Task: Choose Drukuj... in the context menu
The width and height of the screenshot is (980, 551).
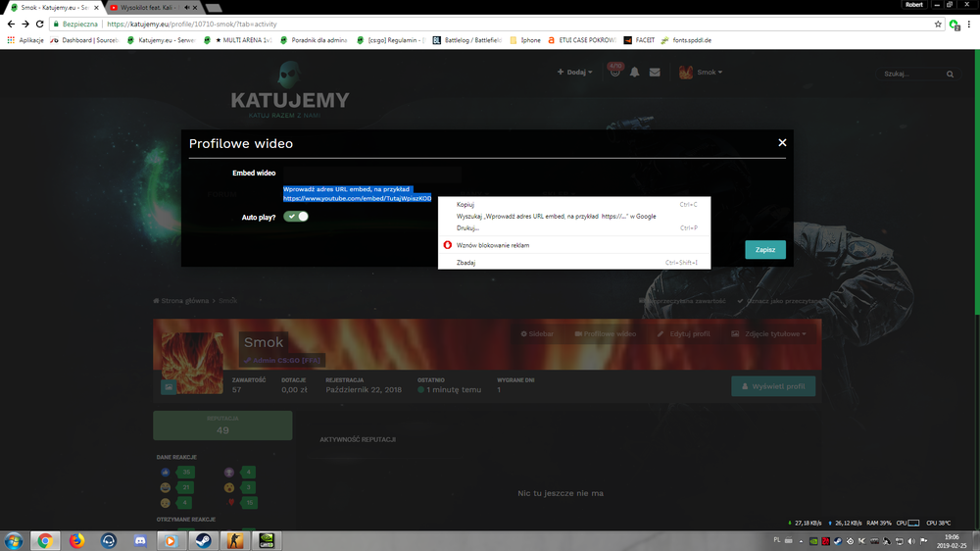Action: coord(573,228)
